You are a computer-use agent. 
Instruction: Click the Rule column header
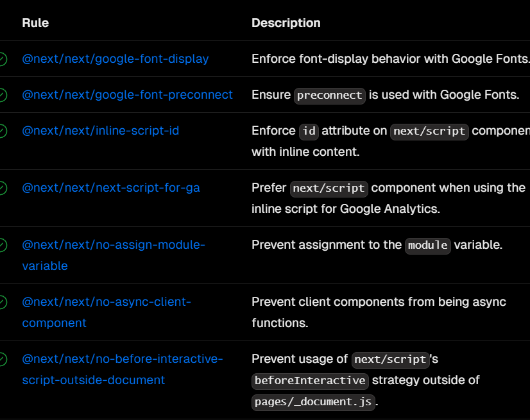(x=35, y=22)
